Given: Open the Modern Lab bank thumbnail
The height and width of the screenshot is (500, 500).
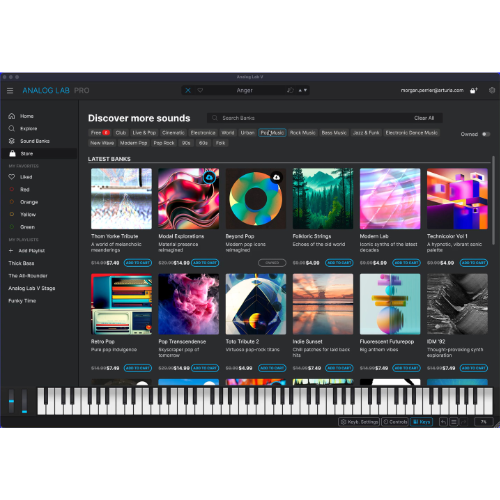Looking at the screenshot, I should (390, 199).
